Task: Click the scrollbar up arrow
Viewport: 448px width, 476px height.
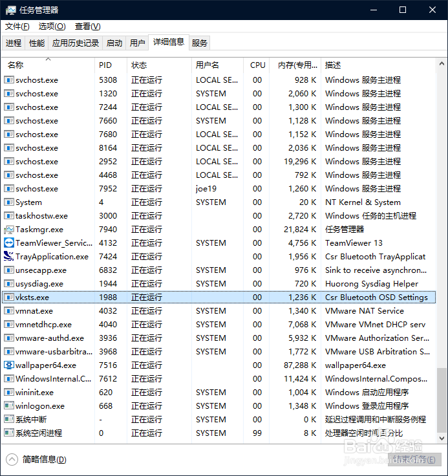Action: (x=442, y=64)
